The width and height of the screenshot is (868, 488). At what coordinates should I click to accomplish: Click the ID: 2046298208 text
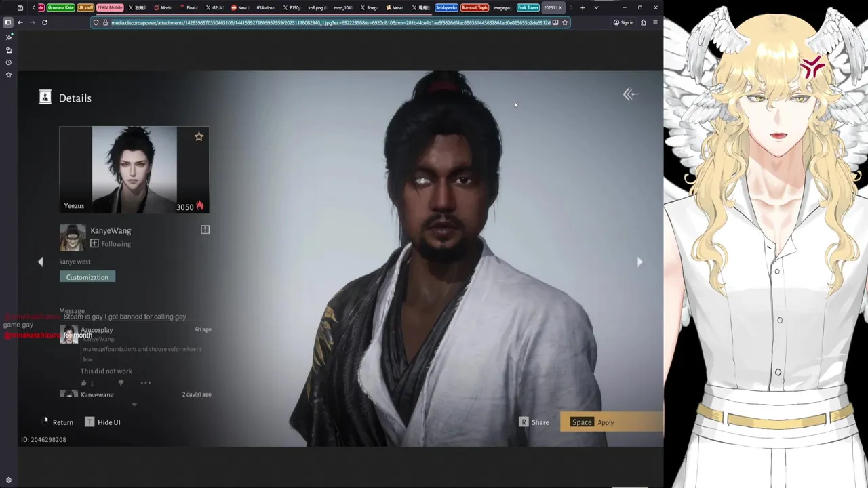(43, 440)
